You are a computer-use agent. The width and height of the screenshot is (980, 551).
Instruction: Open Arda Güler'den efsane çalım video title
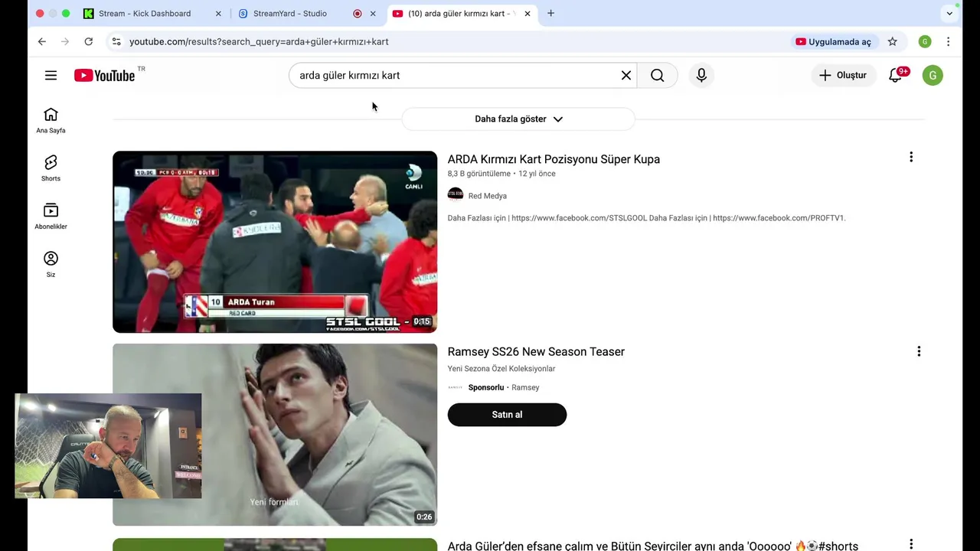pyautogui.click(x=653, y=546)
